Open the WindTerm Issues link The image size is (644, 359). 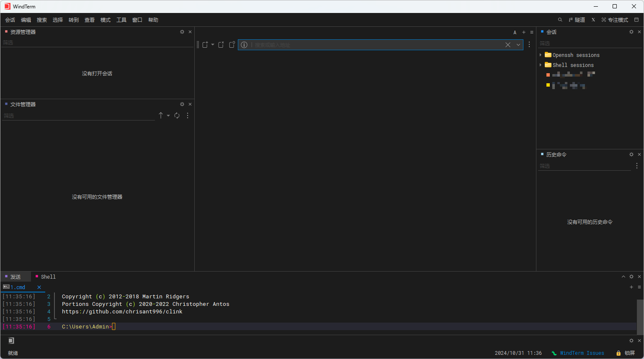583,353
